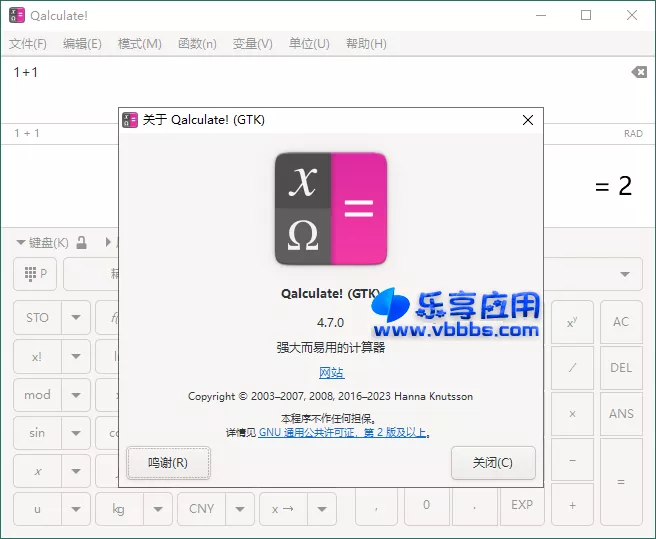The width and height of the screenshot is (656, 539).
Task: Click the kg unit key
Action: [x=119, y=509]
